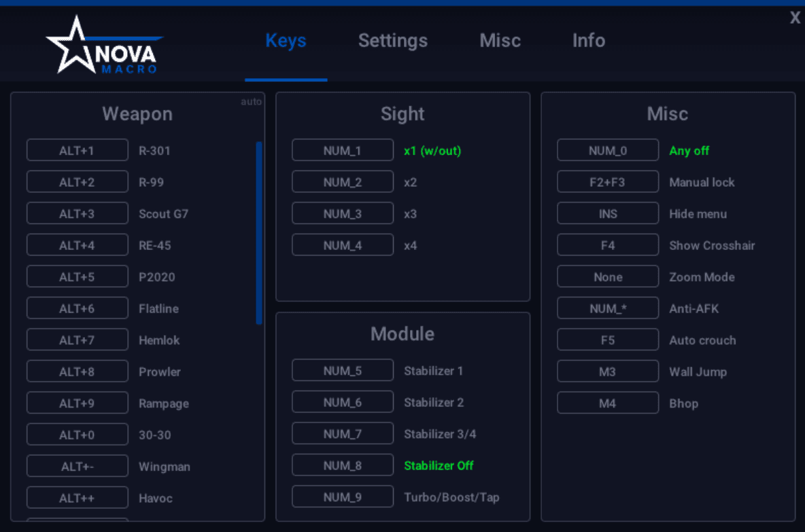Click the ALT+2 keybind for R-99
This screenshot has width=805, height=532.
pos(77,182)
